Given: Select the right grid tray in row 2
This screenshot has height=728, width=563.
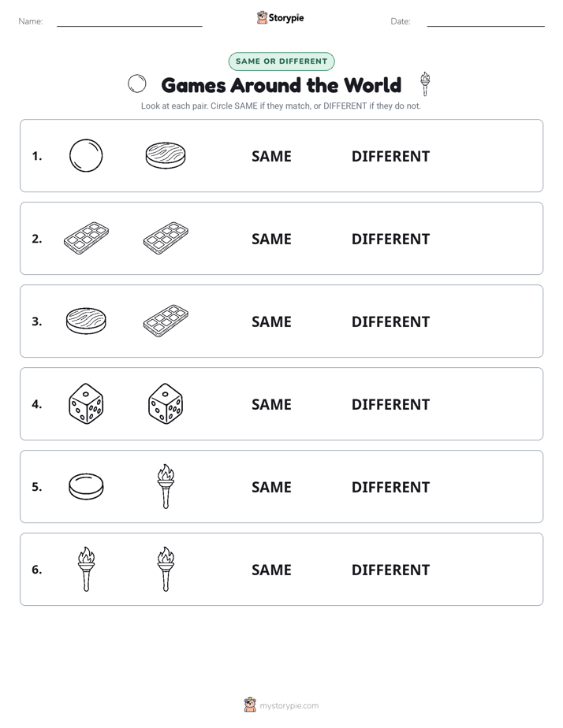Looking at the screenshot, I should (x=166, y=238).
